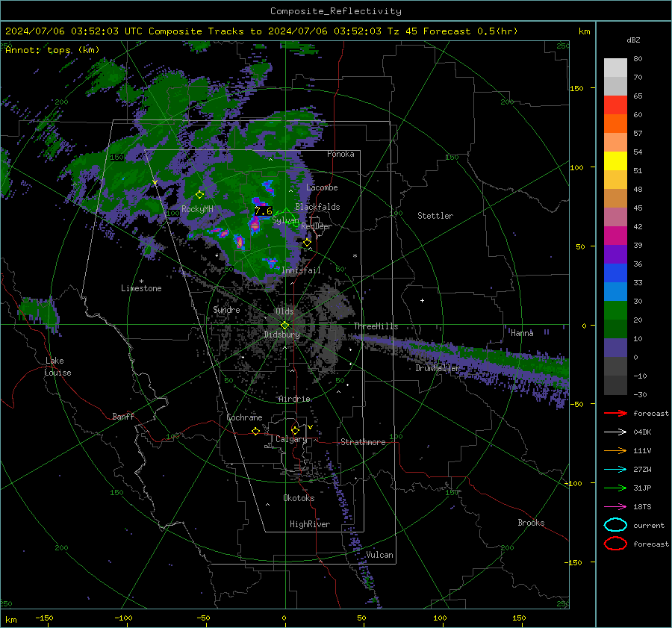Screen dimensions: 672x628
Task: Click the yellow diamond marker at Didsbury
Action: (285, 326)
